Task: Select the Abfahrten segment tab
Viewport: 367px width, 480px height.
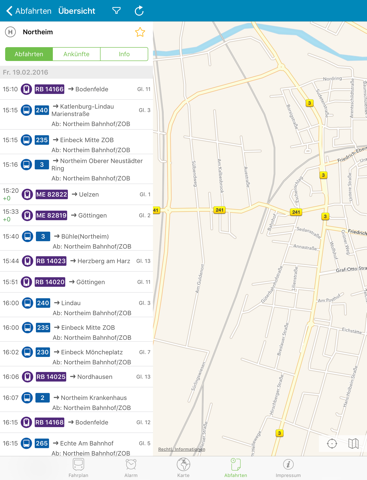Action: click(x=29, y=54)
